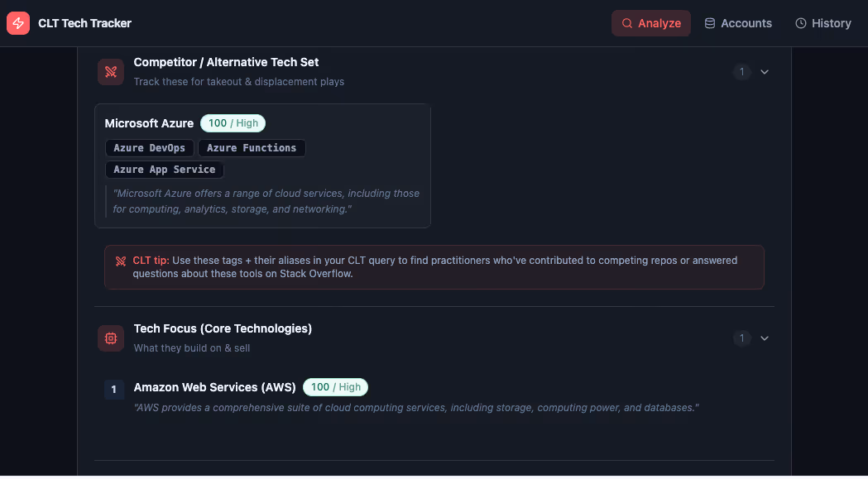
Task: Click the AWS quoted description text
Action: click(x=416, y=408)
